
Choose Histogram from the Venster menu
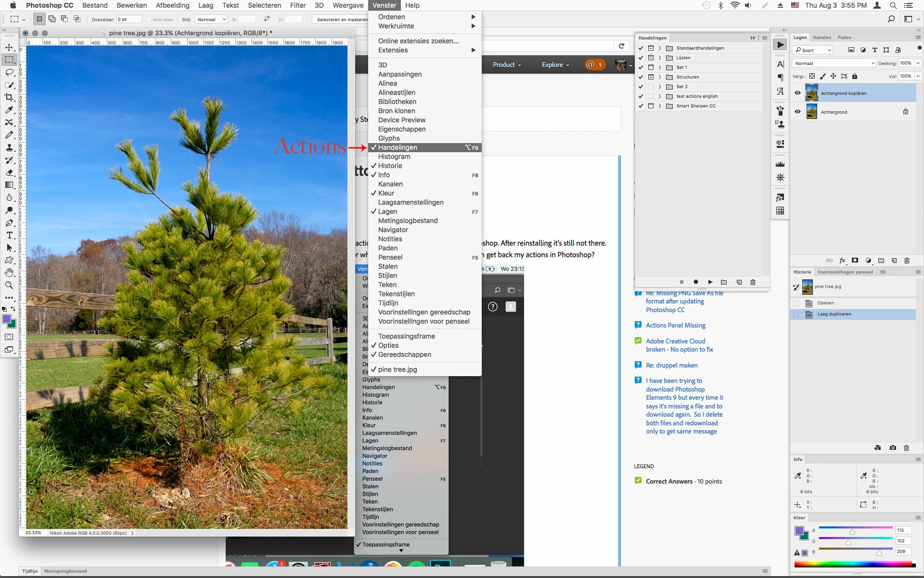tap(394, 157)
